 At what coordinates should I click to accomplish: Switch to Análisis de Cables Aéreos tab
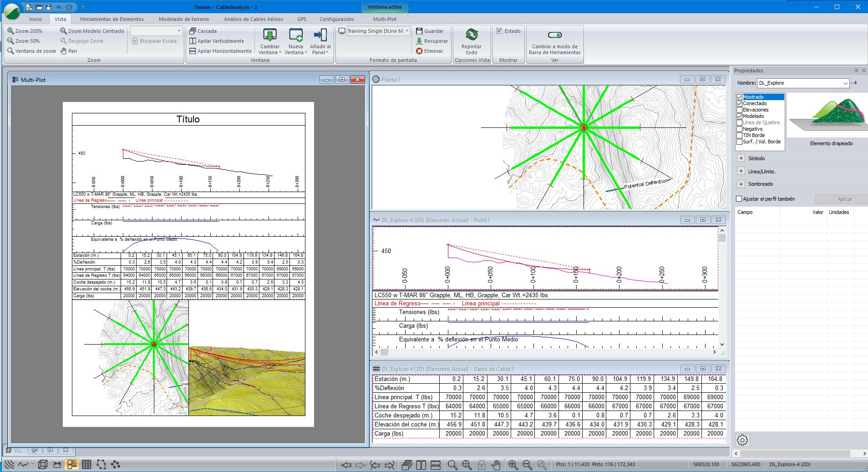tap(253, 19)
